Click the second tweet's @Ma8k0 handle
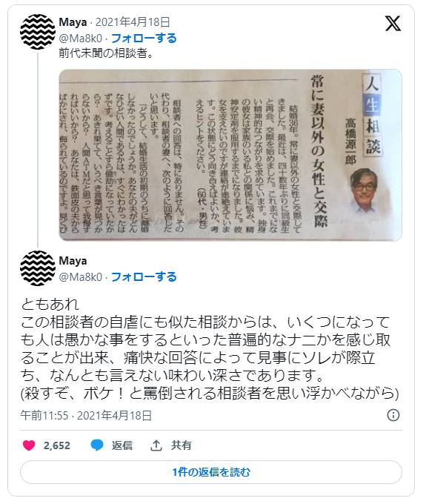The height and width of the screenshot is (504, 426). tap(80, 276)
